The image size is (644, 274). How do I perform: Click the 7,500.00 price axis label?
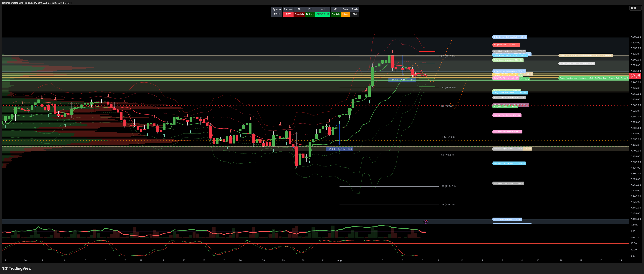pos(635,128)
